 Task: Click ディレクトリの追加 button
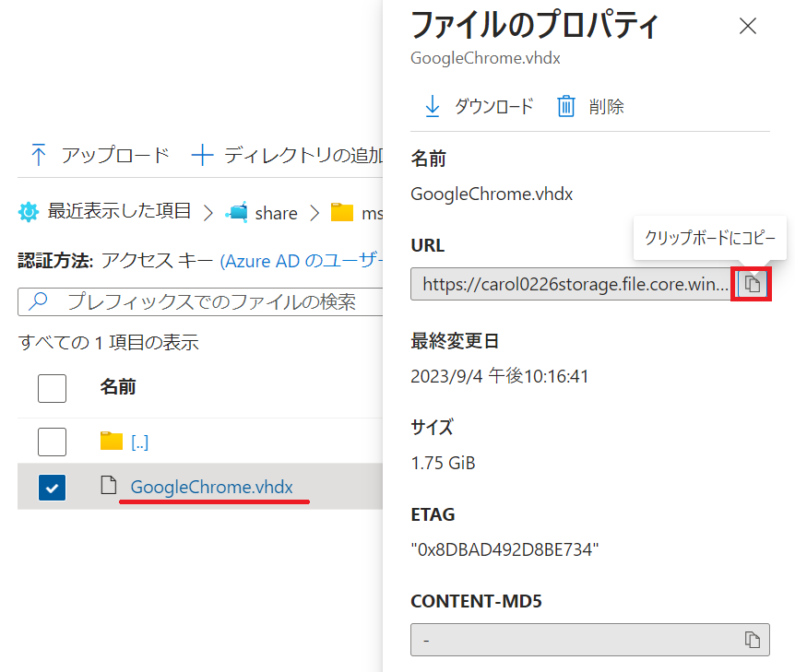tap(287, 155)
